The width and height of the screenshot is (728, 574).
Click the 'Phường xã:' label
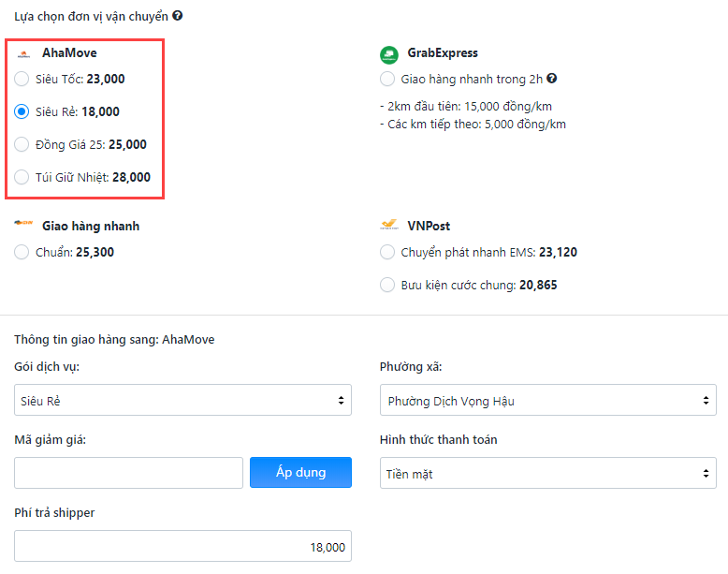click(411, 367)
